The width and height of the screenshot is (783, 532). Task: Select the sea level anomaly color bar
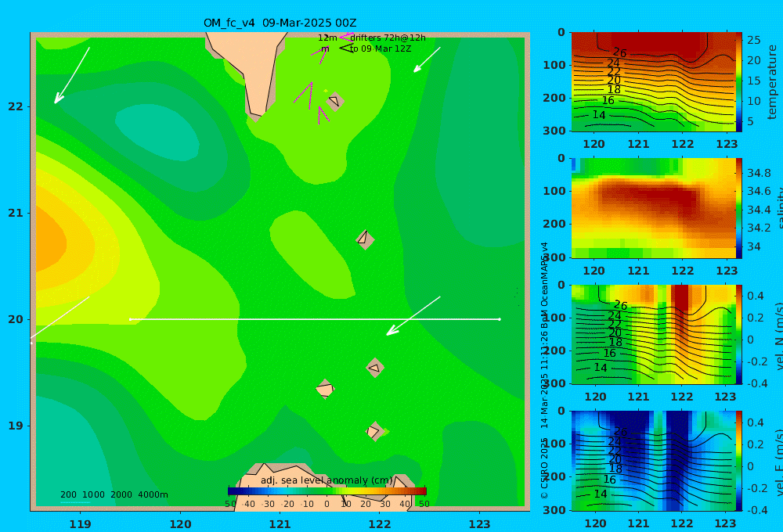327,491
